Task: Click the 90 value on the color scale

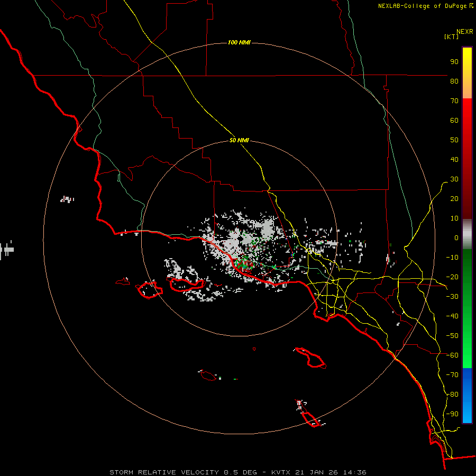Action: point(454,62)
